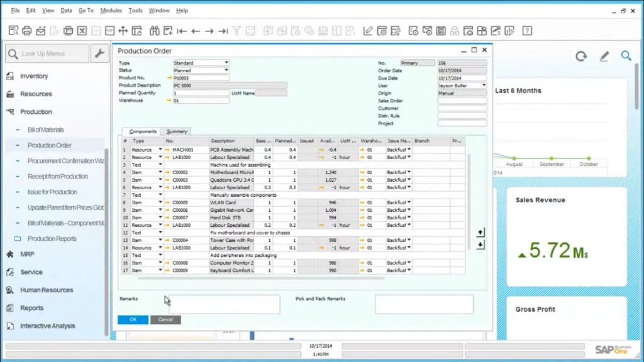
Task: Click the Pick and Pack Remarks box
Action: (424, 304)
